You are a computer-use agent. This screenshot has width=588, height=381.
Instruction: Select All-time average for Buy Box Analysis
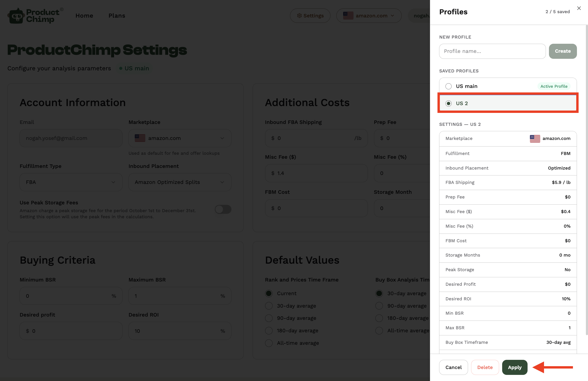coord(379,330)
